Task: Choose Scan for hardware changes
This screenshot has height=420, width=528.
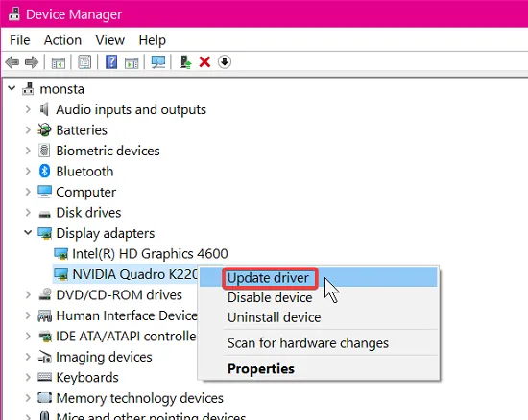Action: click(x=319, y=343)
